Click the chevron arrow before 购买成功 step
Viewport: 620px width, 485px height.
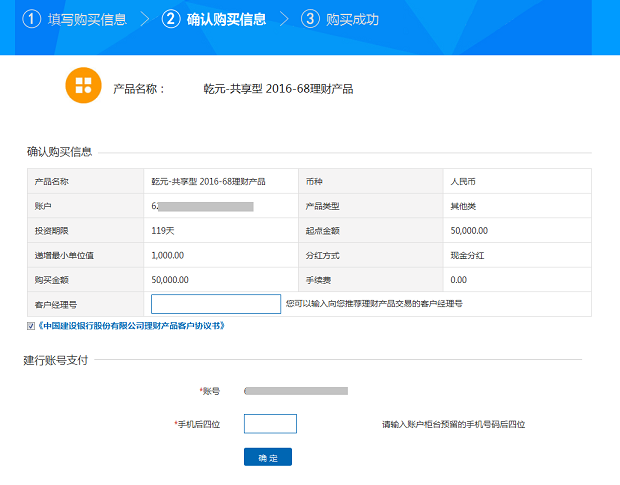pos(284,19)
